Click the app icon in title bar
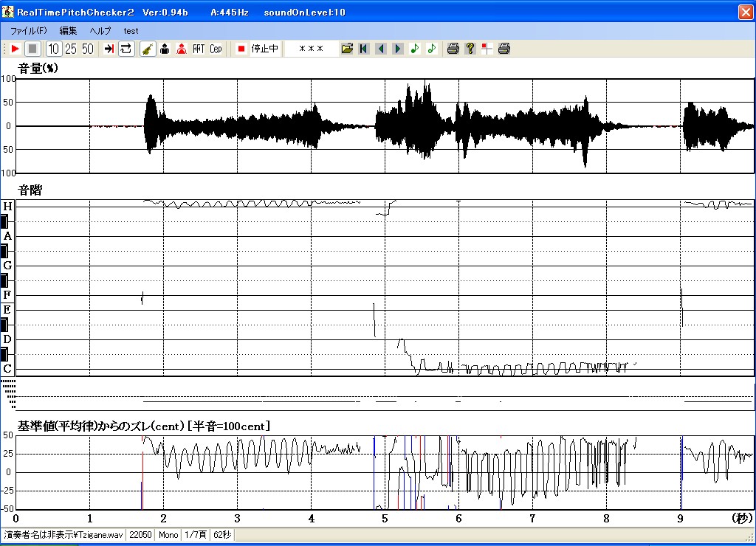Screen dimensions: 756x546 coord(7,12)
